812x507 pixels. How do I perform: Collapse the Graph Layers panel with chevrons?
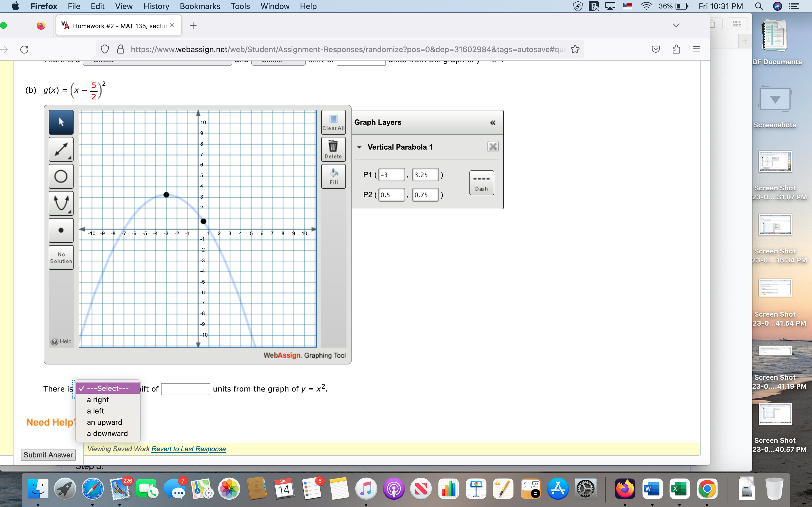point(492,123)
